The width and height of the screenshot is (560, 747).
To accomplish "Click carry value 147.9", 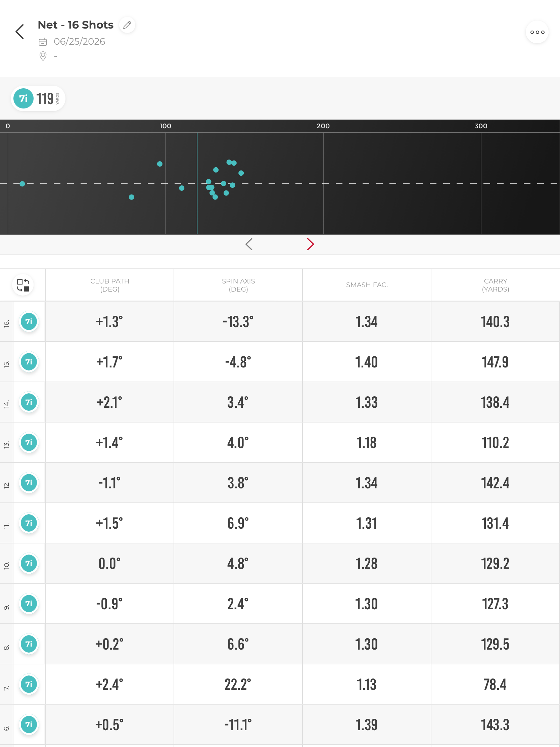I will click(495, 362).
